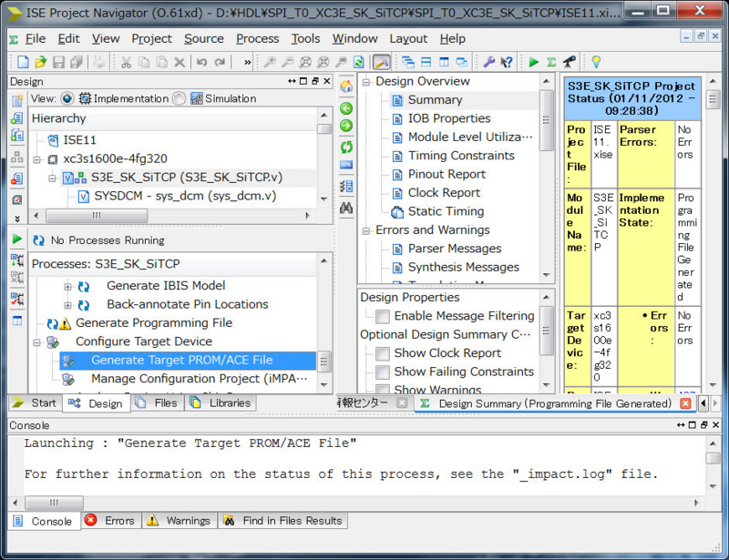Enable Message Filtering checkbox
729x560 pixels.
(x=383, y=317)
